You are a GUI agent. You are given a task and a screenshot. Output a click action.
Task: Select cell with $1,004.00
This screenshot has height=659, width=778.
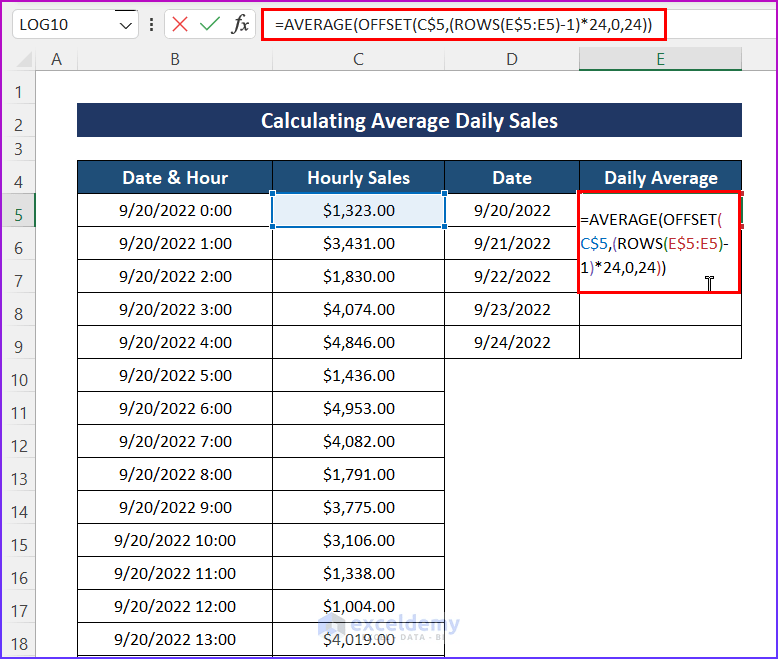tap(358, 606)
